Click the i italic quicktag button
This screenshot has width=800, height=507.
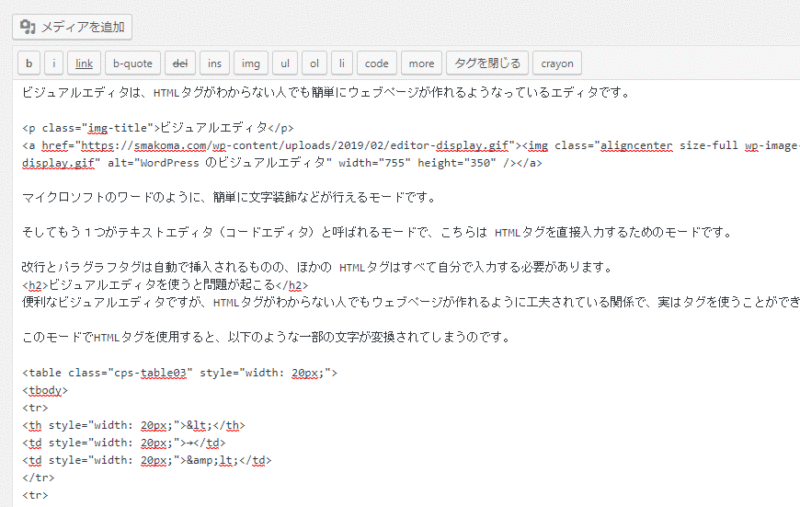coord(54,63)
